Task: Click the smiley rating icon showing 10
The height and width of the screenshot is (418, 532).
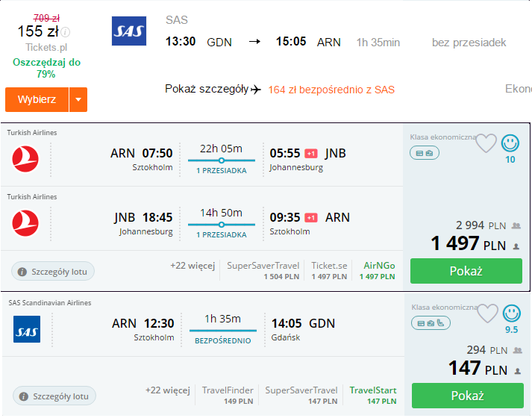Action: pos(510,143)
